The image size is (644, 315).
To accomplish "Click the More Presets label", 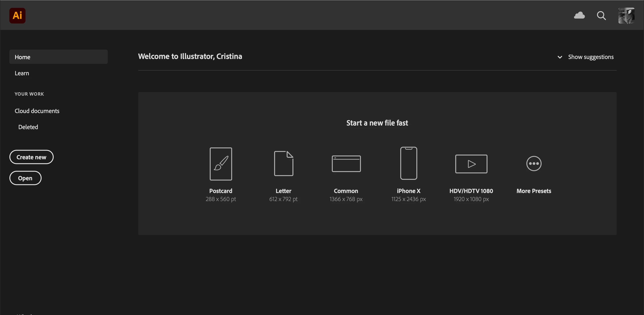I will [x=534, y=191].
